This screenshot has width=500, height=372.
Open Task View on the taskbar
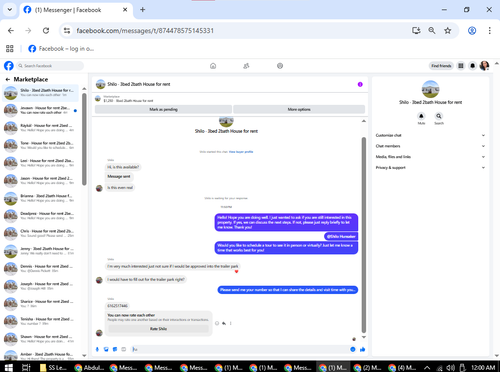(x=26, y=367)
